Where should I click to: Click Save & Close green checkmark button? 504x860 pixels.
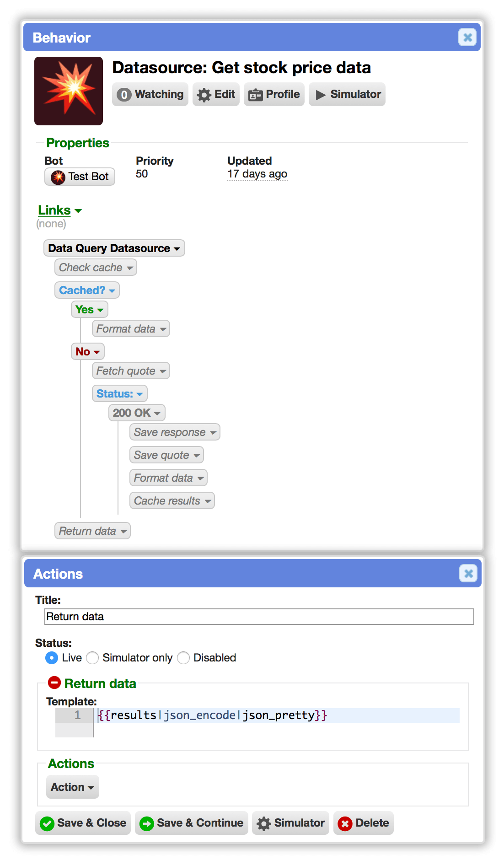pos(83,823)
